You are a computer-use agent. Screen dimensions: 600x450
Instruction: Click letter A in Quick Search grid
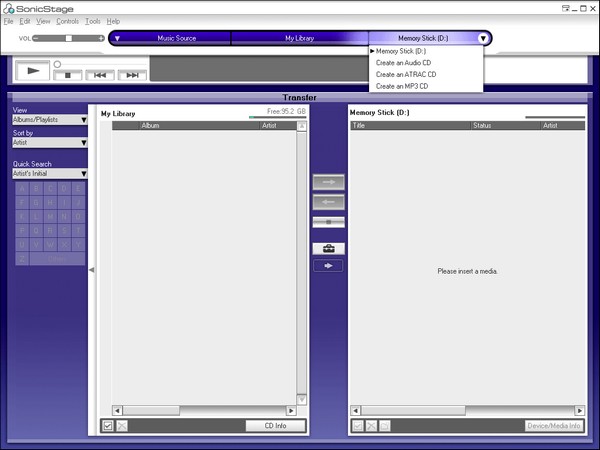pos(22,188)
